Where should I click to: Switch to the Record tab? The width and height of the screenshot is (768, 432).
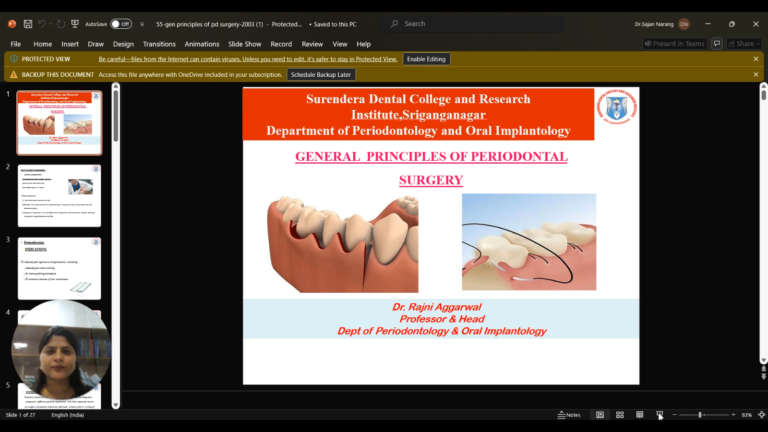pyautogui.click(x=281, y=44)
